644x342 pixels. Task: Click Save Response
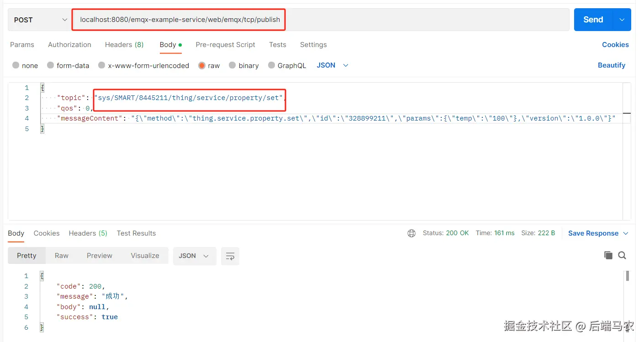(593, 233)
